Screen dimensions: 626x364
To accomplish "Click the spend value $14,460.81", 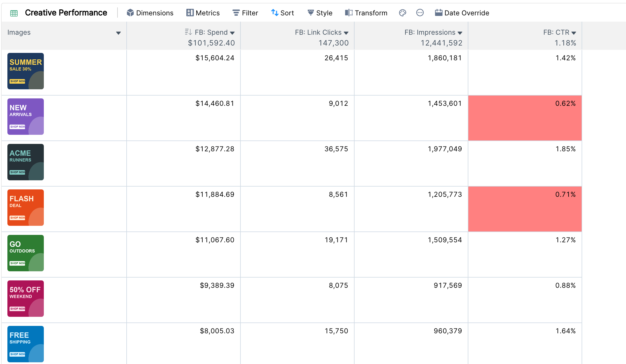I will tap(215, 104).
